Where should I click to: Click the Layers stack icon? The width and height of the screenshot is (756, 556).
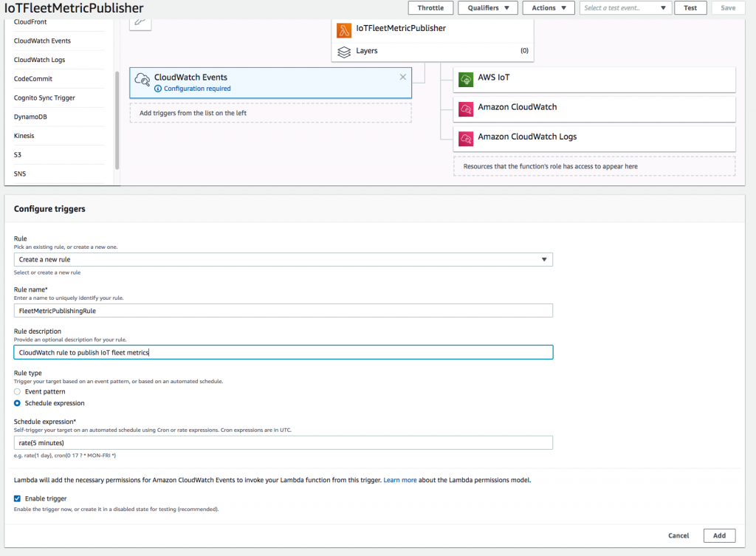pos(344,52)
